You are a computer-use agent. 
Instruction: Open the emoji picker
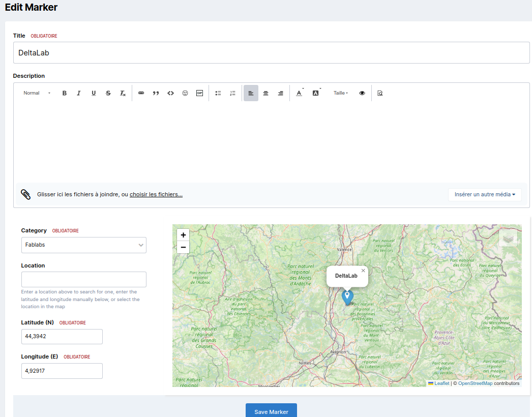(185, 93)
